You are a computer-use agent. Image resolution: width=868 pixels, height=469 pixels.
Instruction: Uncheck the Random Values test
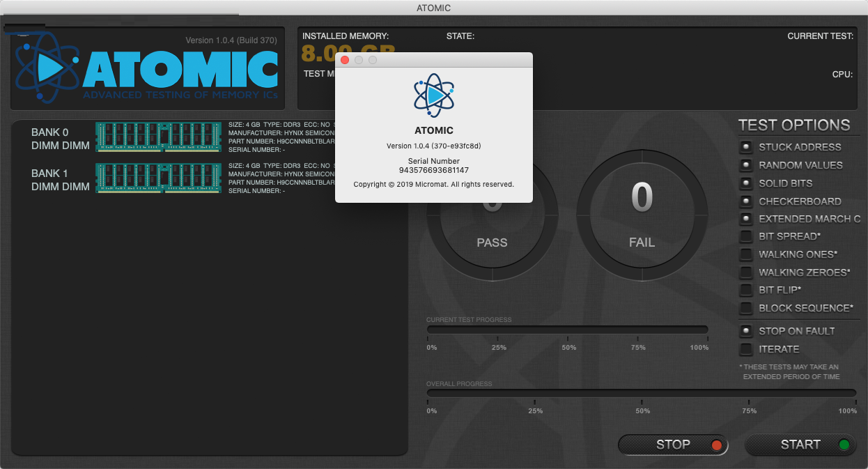coord(746,165)
